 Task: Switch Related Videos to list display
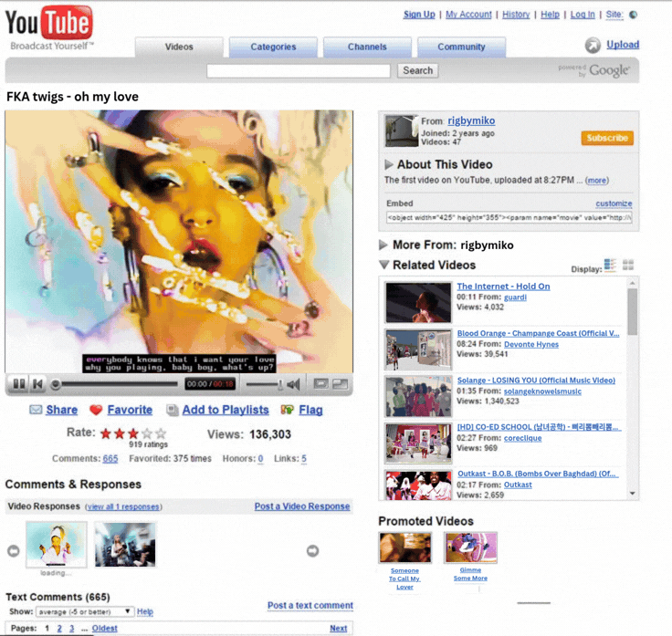[x=610, y=266]
